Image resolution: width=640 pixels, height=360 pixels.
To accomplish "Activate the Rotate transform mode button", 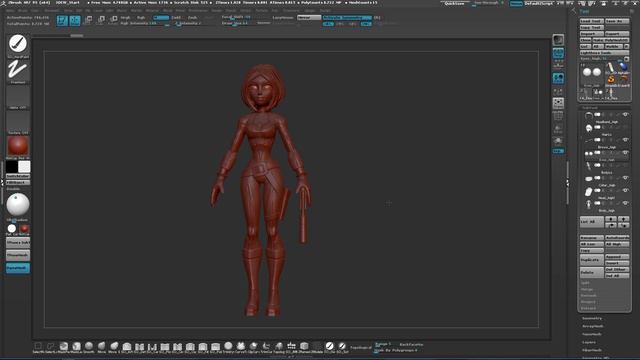I will [x=113, y=20].
